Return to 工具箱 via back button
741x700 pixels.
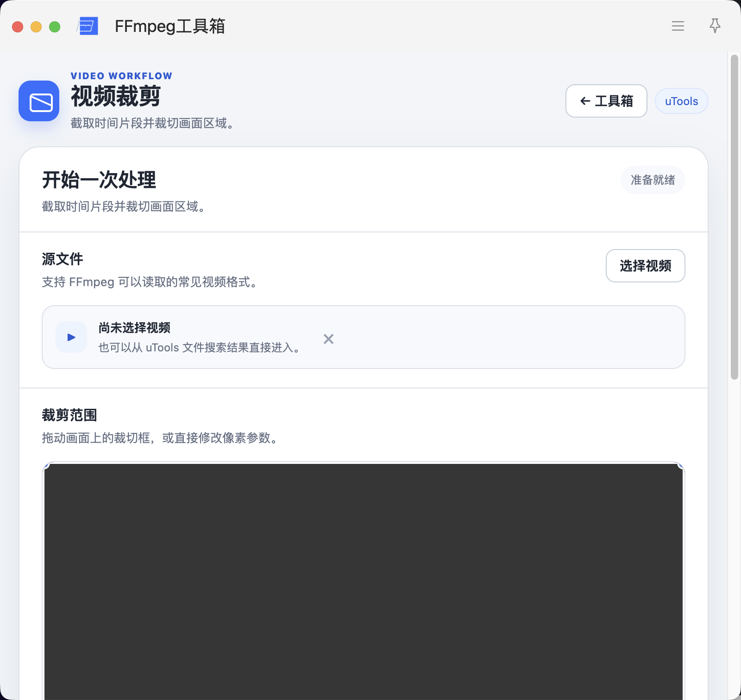click(606, 101)
